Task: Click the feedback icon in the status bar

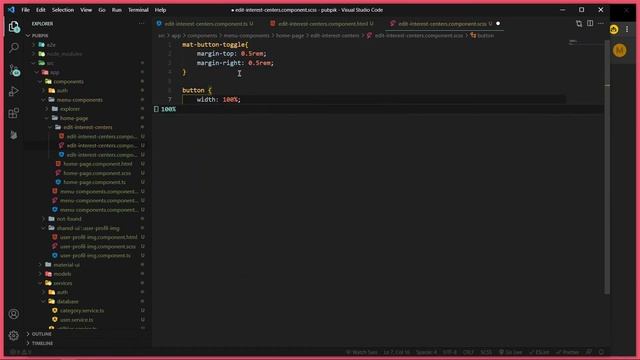Action: (589, 352)
